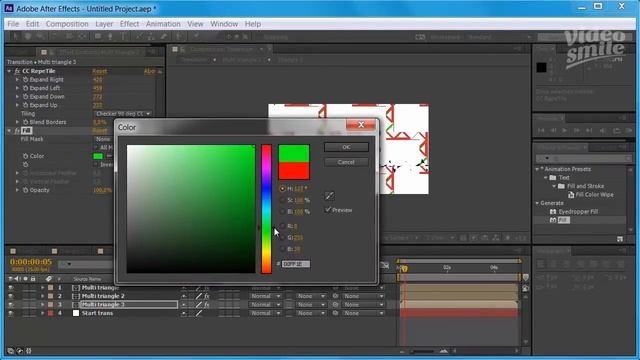
Task: Collapse the CC RepeTile effect
Action: [x=9, y=71]
